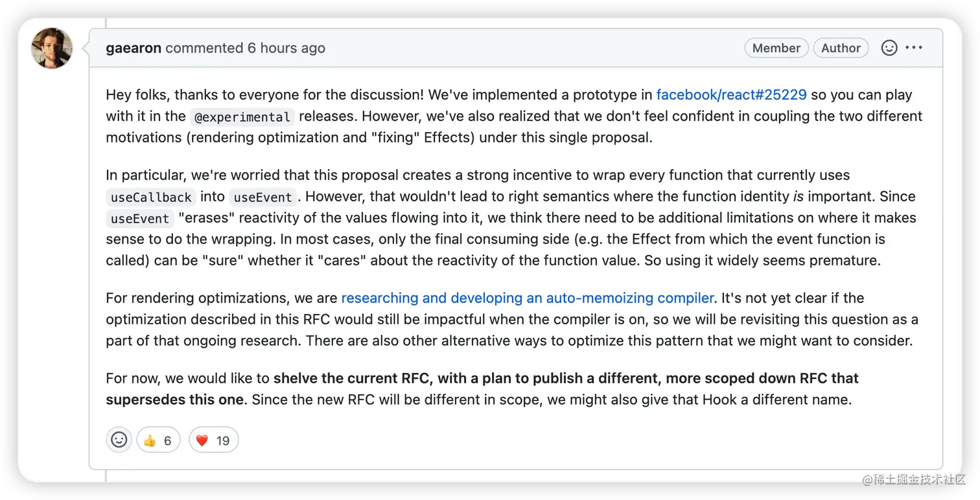
Task: Click the thumbs-up emoji on the reaction pill
Action: (150, 440)
